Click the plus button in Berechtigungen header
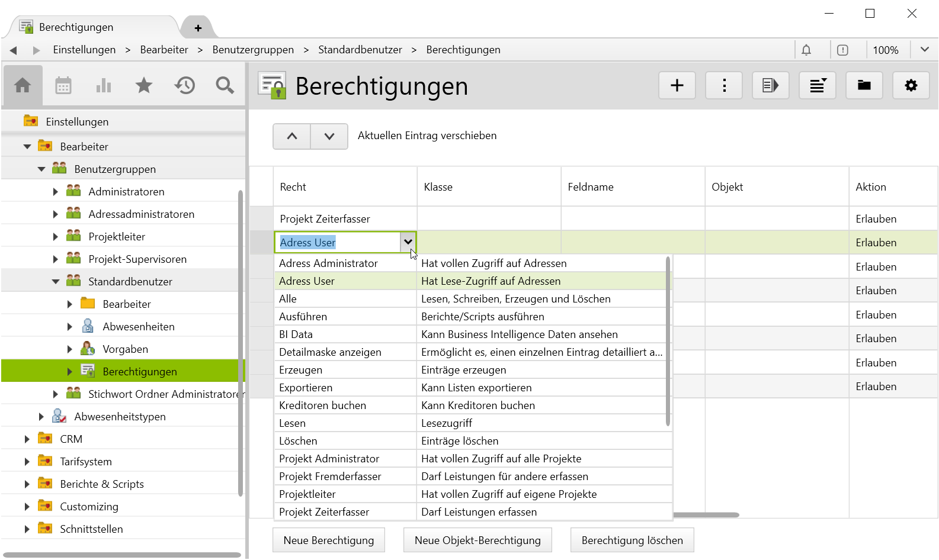The height and width of the screenshot is (560, 939). [677, 86]
